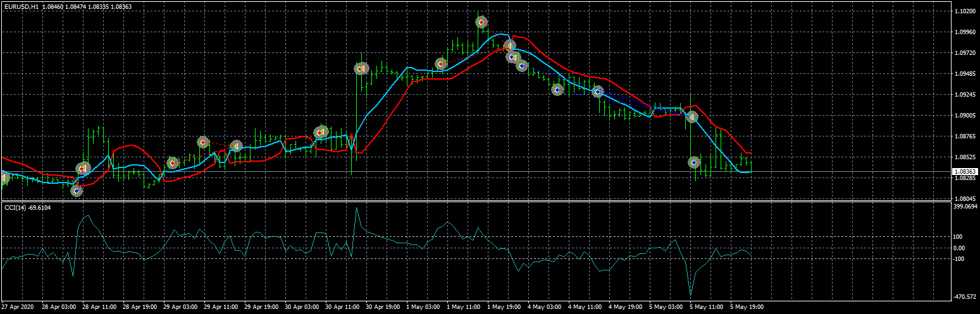
Task: Click the 27 Apr 2020 date label
Action: (17, 308)
